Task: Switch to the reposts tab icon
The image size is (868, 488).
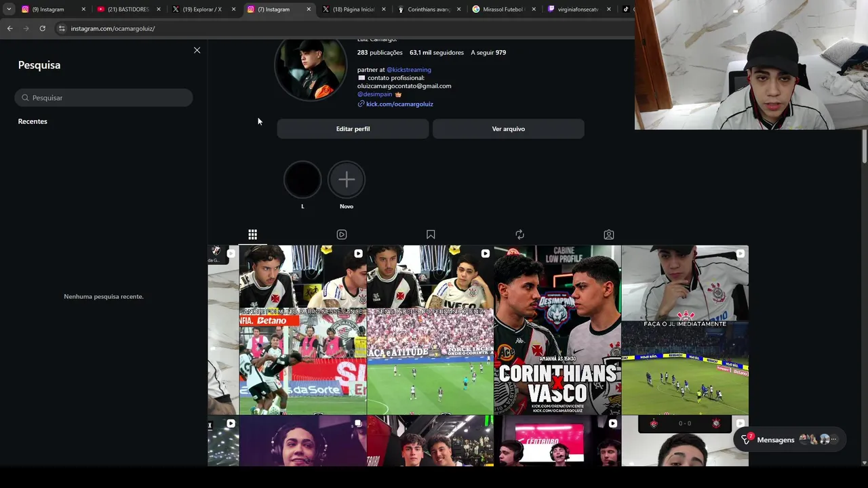Action: click(519, 235)
